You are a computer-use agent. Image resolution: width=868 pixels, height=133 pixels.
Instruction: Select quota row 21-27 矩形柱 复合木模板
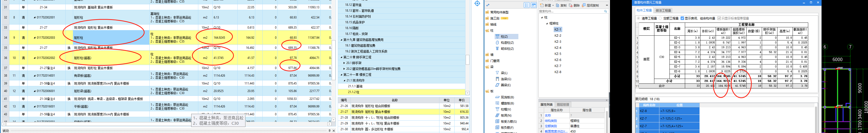tap(404, 112)
